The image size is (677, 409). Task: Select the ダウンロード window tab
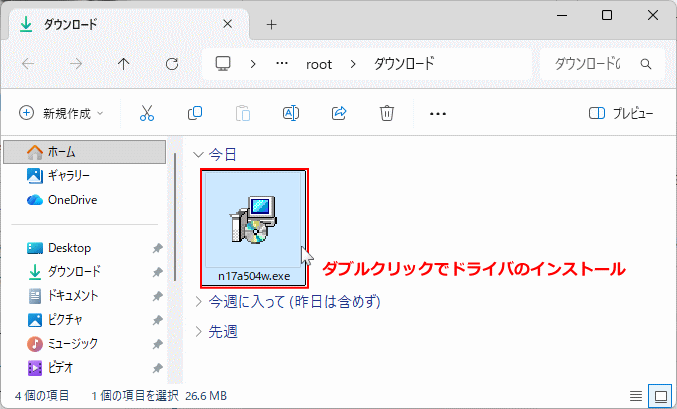tap(129, 24)
